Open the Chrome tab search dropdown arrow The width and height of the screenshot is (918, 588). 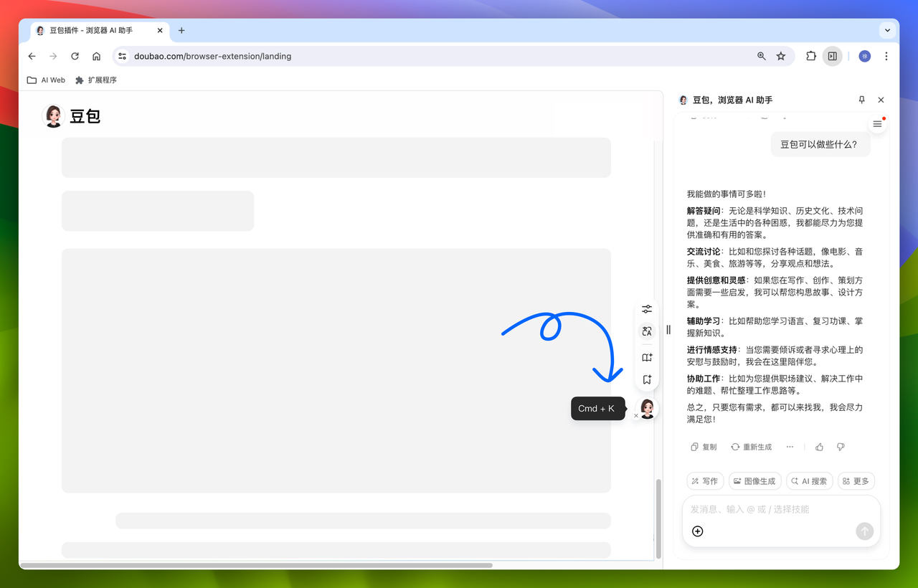[887, 31]
